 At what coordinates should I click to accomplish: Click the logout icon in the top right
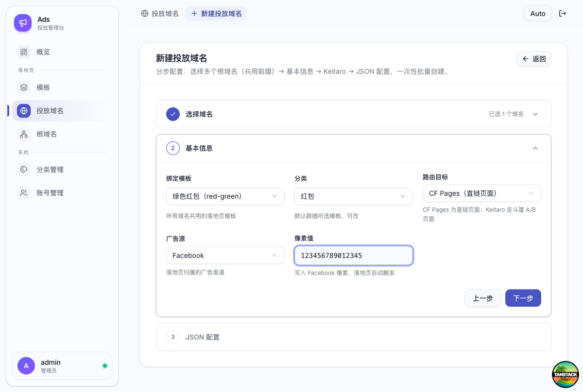(x=563, y=14)
